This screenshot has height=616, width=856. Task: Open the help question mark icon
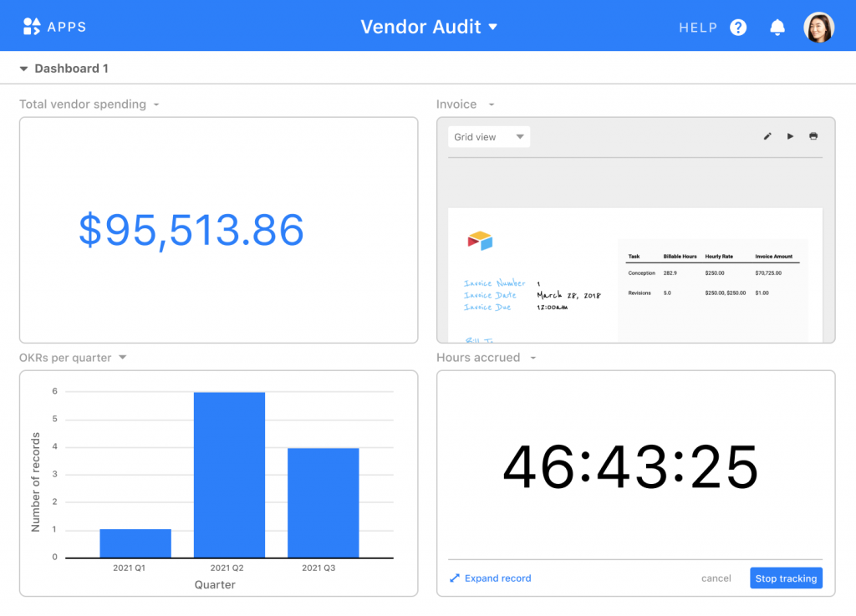(738, 28)
